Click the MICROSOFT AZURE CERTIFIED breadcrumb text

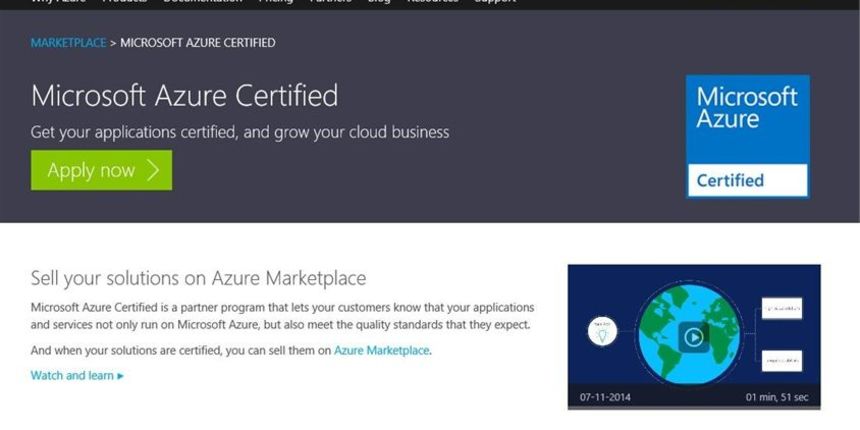pyautogui.click(x=198, y=43)
